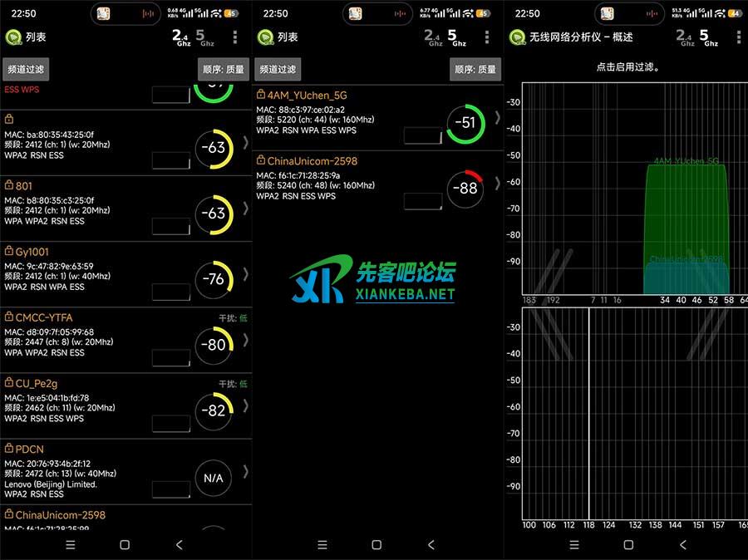748x560 pixels.
Task: Expand the Gy1001 network entry arrow
Action: click(x=245, y=274)
